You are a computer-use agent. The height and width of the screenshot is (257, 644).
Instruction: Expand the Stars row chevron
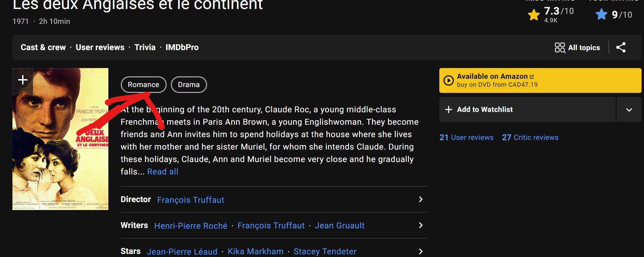(420, 251)
